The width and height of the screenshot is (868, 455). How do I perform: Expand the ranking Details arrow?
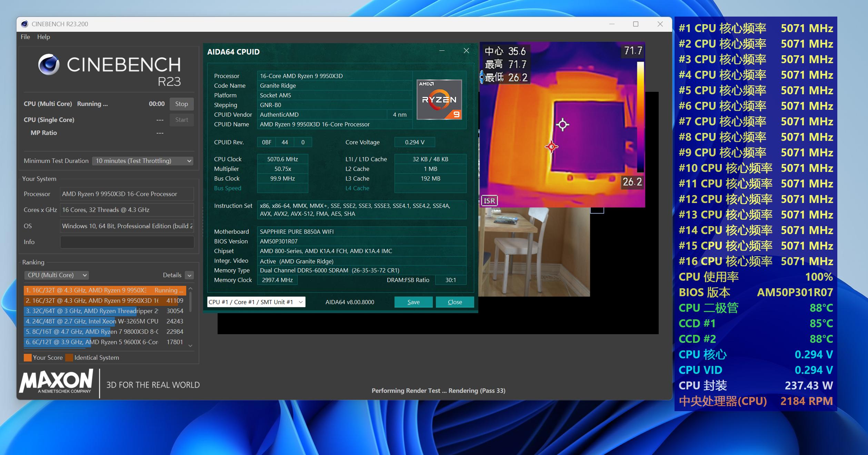189,275
